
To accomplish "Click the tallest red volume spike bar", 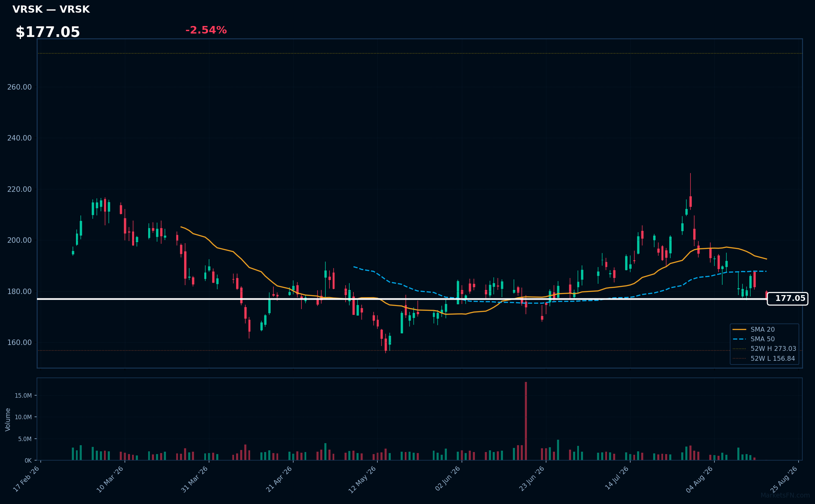I will click(x=526, y=421).
